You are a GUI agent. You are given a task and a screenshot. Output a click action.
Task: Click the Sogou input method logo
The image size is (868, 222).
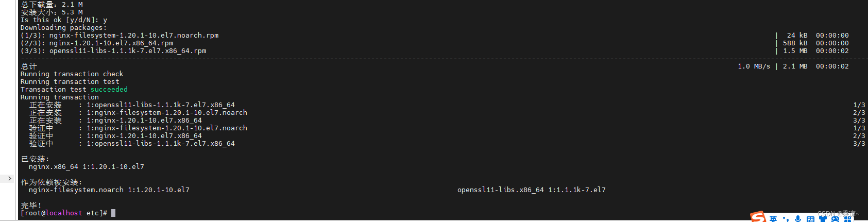(758, 217)
